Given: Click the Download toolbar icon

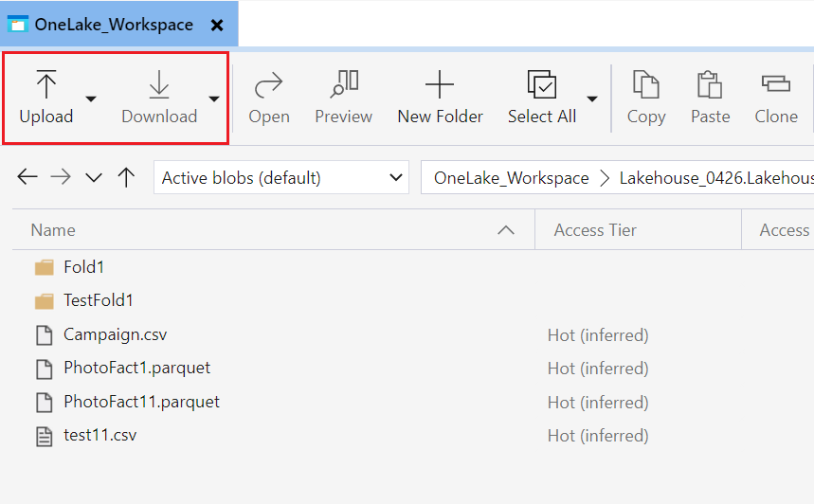Looking at the screenshot, I should tap(159, 86).
